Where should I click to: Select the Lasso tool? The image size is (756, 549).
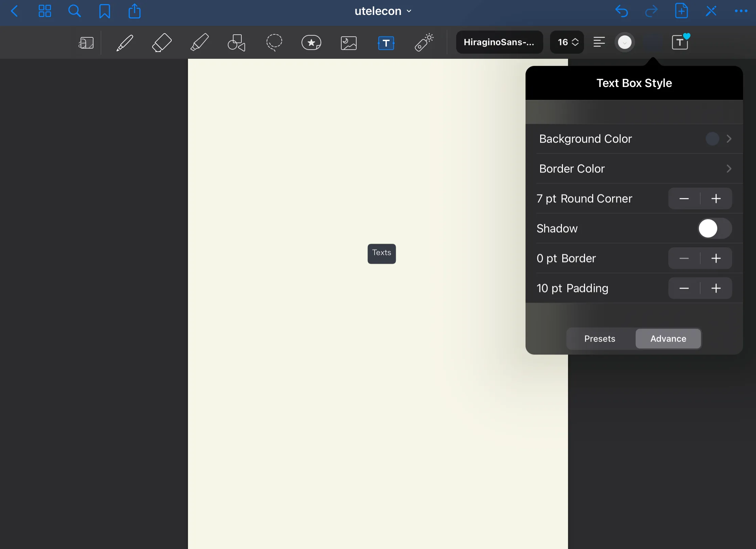click(x=274, y=43)
